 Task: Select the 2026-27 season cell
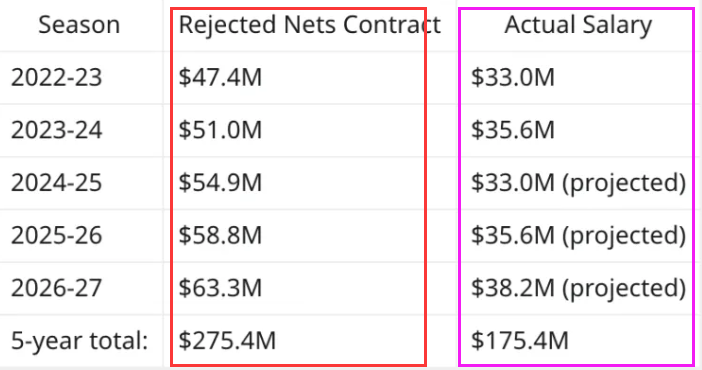56,288
